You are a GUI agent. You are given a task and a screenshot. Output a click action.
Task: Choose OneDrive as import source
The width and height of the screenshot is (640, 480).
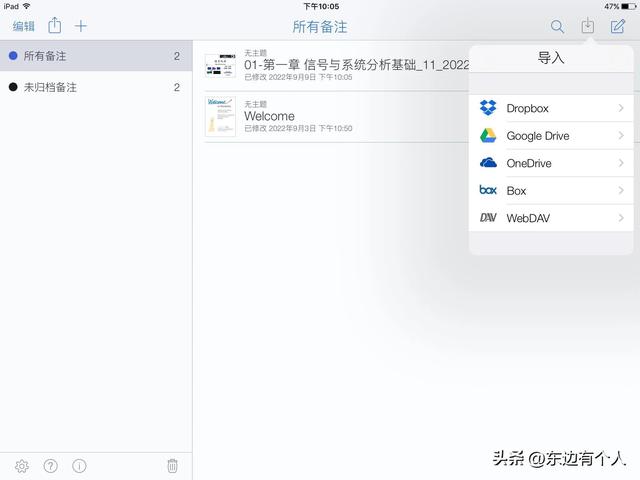[551, 163]
